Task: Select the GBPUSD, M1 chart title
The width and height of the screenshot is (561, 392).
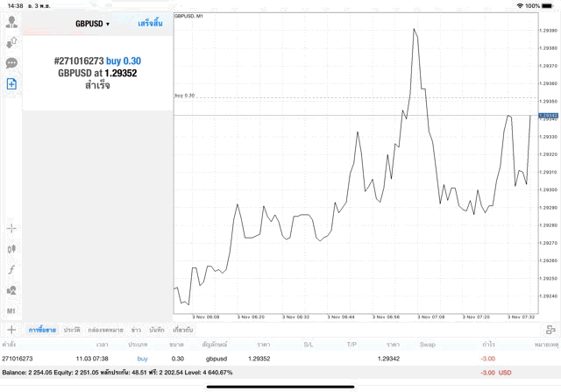Action: point(188,16)
